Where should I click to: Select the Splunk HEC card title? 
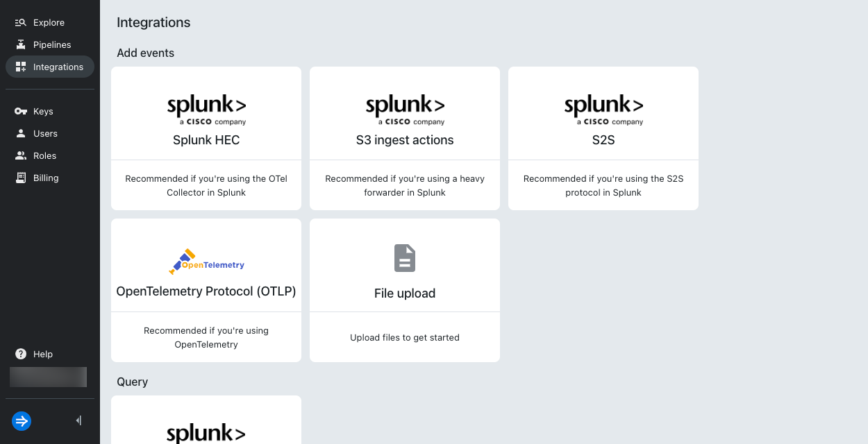pos(206,140)
